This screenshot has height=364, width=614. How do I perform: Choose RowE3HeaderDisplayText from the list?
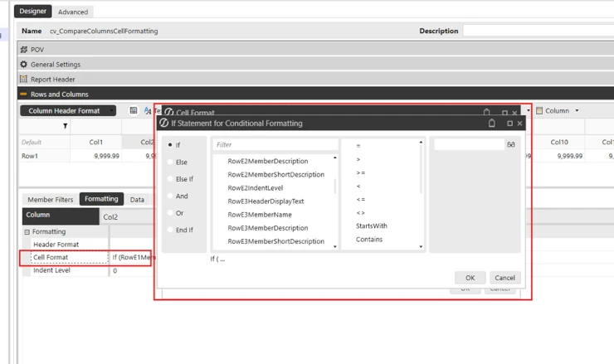click(x=266, y=201)
